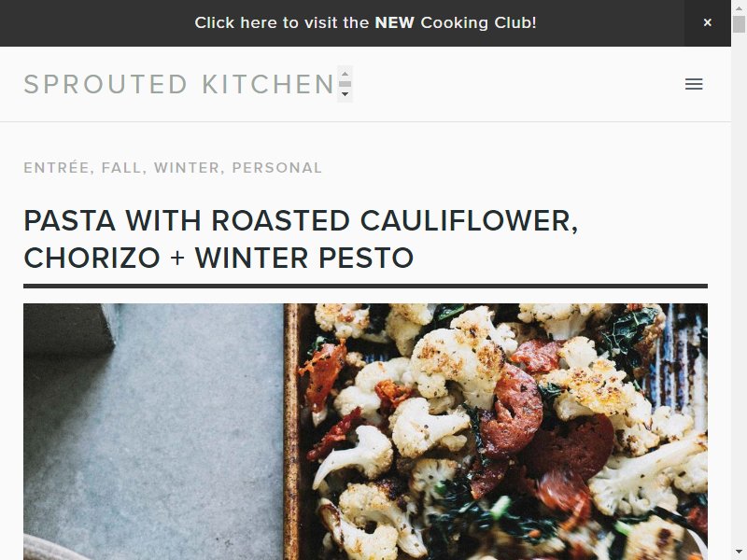Screen dimensions: 747x560
Task: Click the small scroll thumb next to the logo
Action: (x=345, y=84)
